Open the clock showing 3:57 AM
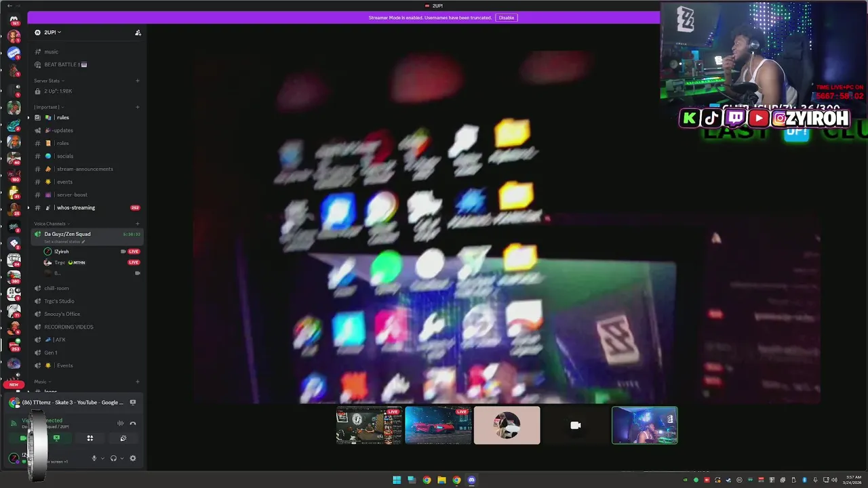The width and height of the screenshot is (868, 488). click(x=853, y=480)
